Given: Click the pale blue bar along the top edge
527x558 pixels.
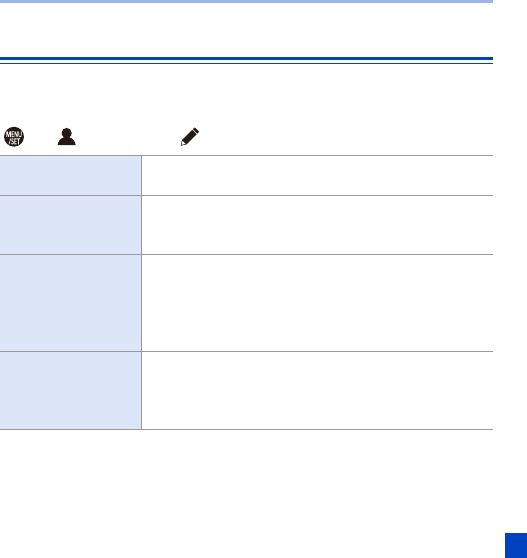Looking at the screenshot, I should 246,1.
